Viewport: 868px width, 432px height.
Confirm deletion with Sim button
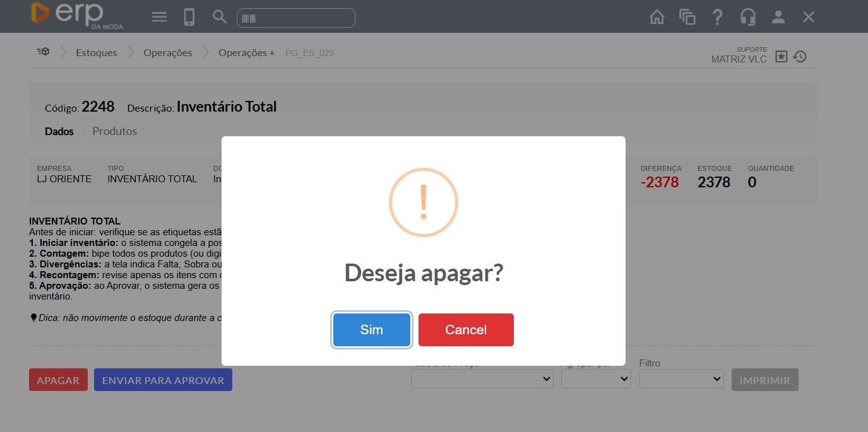click(x=372, y=330)
